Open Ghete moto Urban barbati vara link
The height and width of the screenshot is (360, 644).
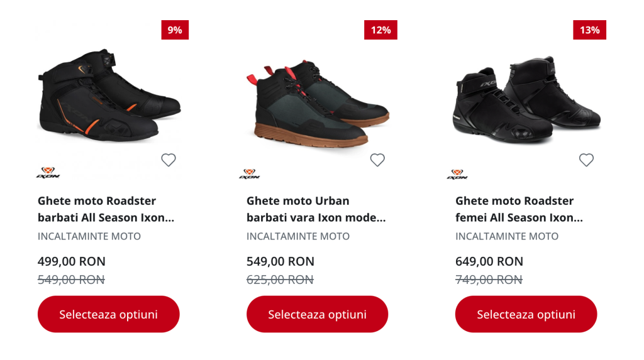point(315,209)
